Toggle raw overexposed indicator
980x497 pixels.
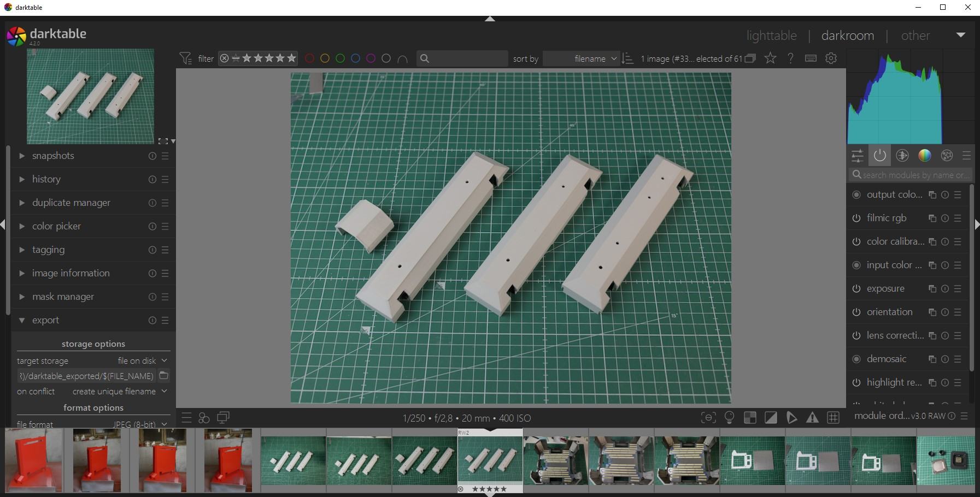pyautogui.click(x=750, y=418)
